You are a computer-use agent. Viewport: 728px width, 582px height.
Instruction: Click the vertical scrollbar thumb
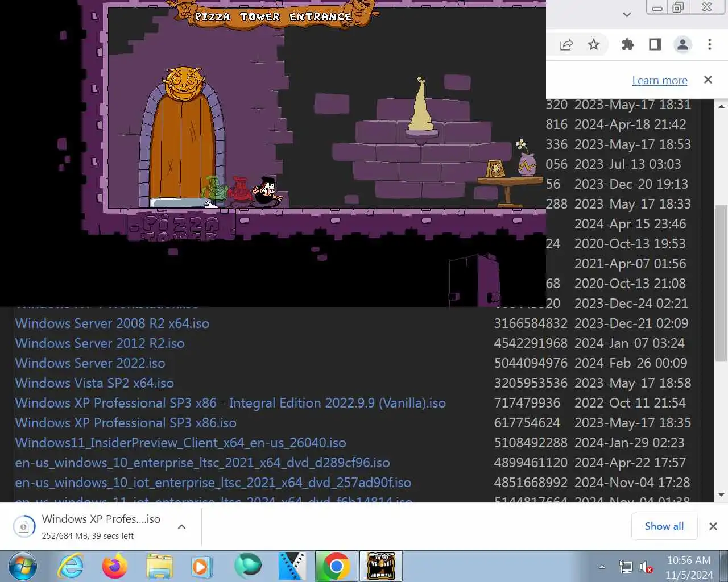721,283
